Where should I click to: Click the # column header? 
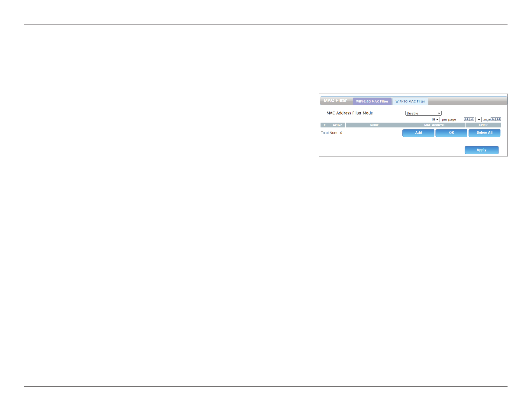(x=325, y=125)
